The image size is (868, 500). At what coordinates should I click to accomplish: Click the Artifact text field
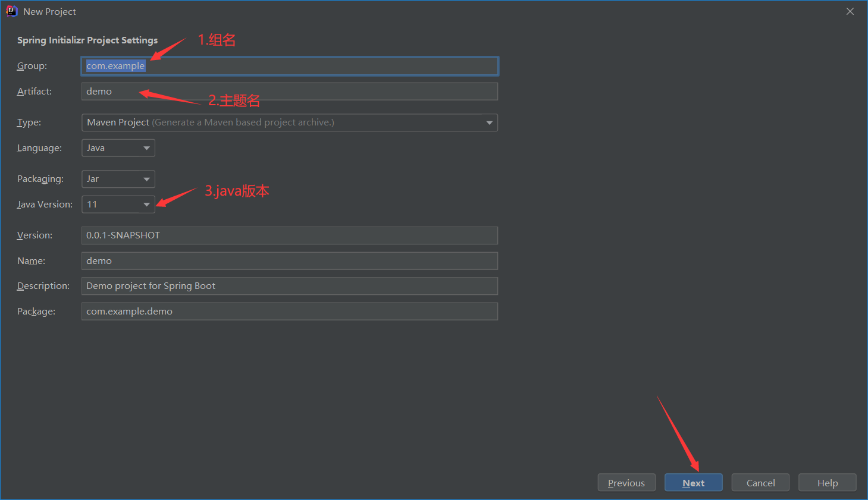pyautogui.click(x=290, y=92)
